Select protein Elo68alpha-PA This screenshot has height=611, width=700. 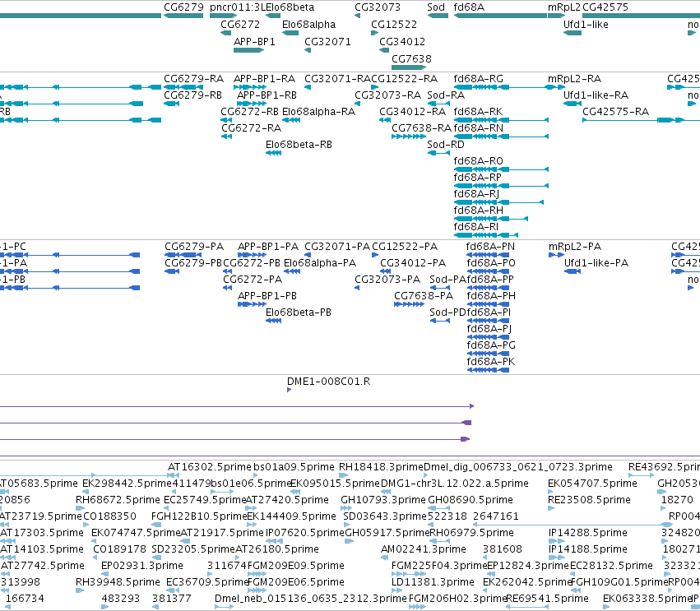click(320, 263)
